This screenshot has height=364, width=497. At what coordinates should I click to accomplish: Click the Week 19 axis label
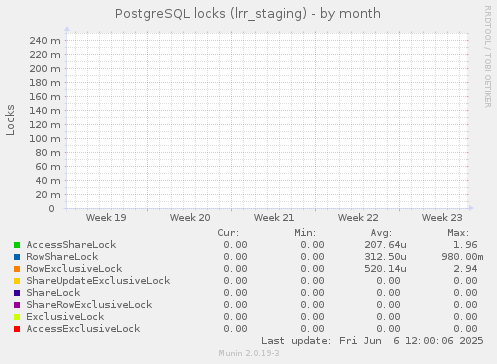[x=106, y=218]
